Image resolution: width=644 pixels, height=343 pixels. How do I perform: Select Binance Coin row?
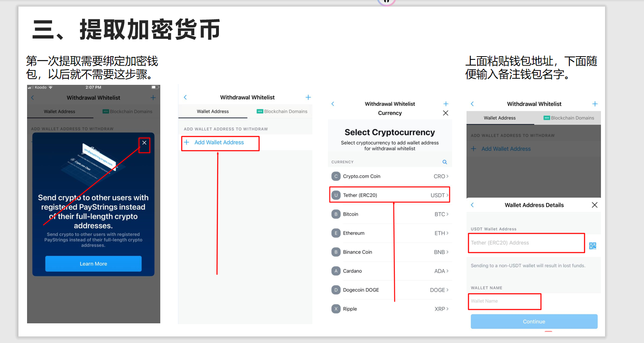click(x=390, y=252)
